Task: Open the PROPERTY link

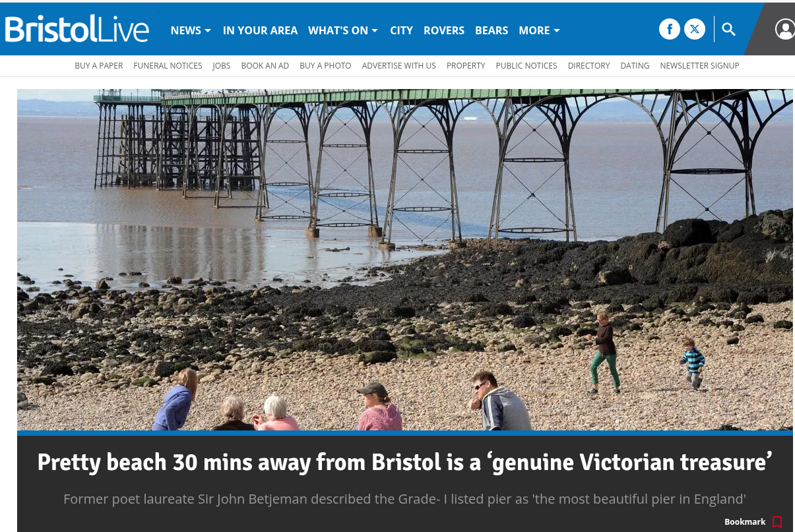Action: [x=466, y=66]
